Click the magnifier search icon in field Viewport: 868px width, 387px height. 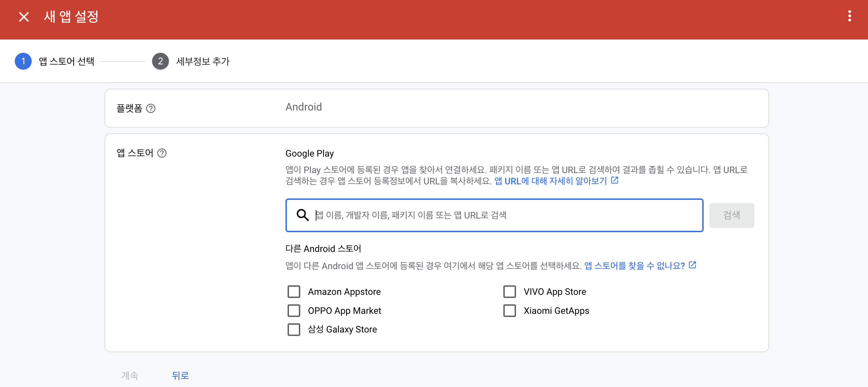tap(302, 215)
